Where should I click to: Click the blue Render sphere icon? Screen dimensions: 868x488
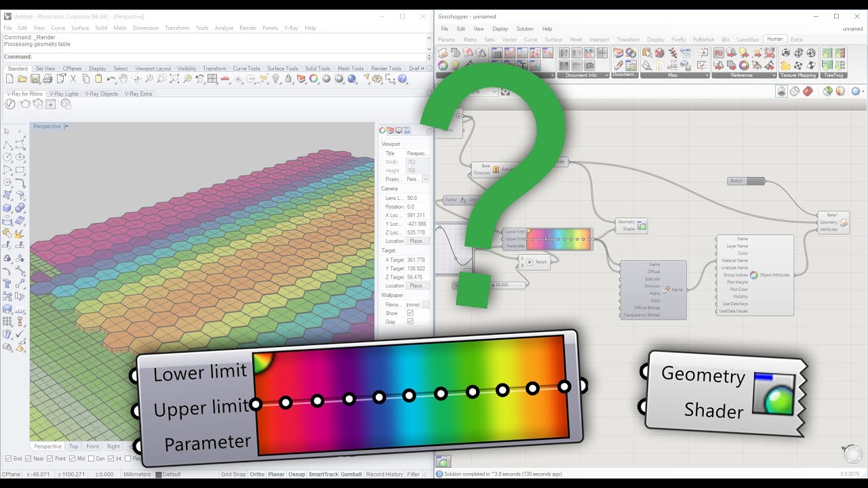click(352, 79)
